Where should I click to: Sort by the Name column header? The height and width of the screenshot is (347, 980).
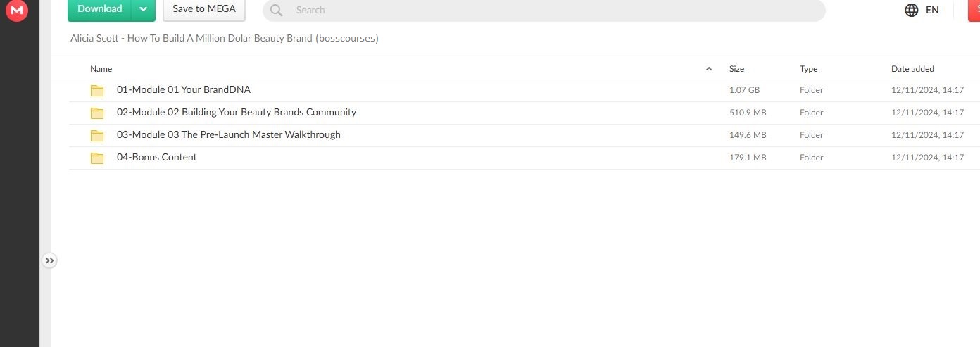[x=101, y=69]
